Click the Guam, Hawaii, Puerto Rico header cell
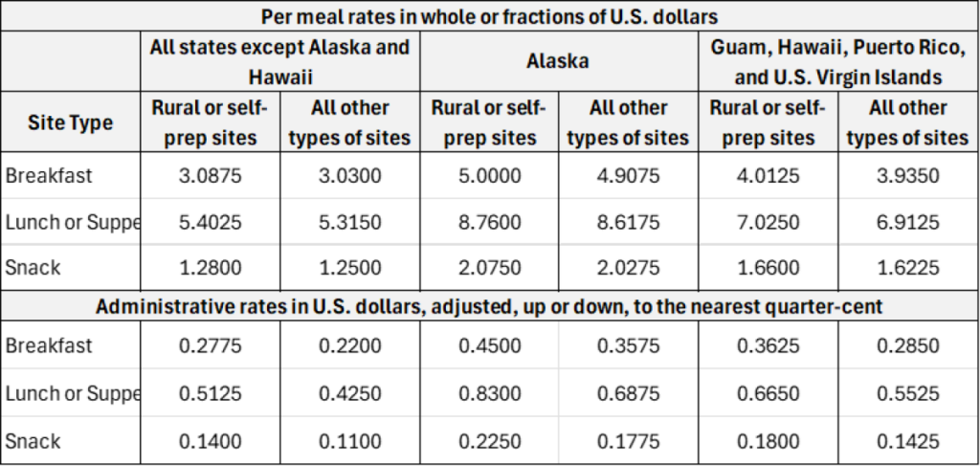Screen dimensions: 980x466 pyautogui.click(x=837, y=61)
